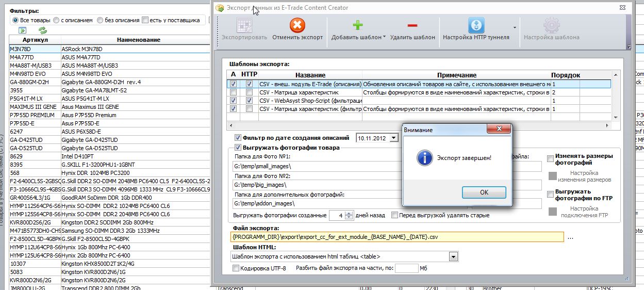
Task: Toggle есть у поставщика checkbox
Action: [145, 20]
